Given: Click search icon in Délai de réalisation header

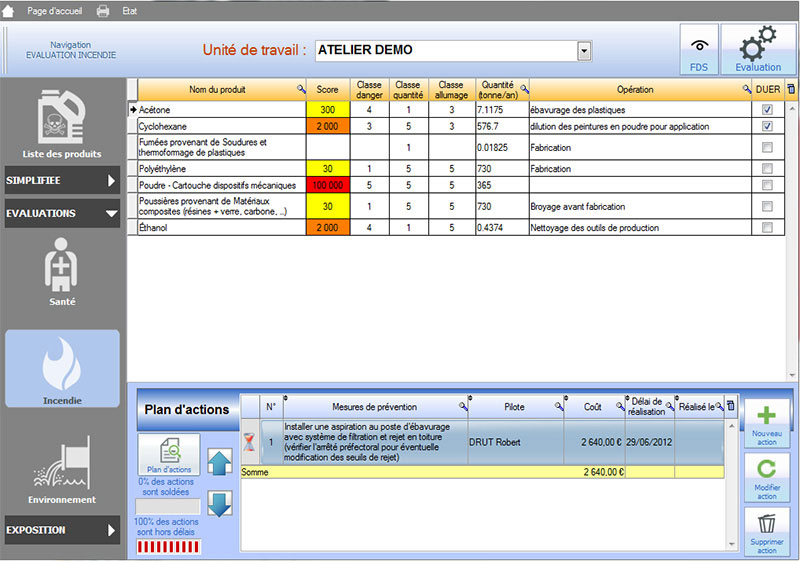Looking at the screenshot, I should click(669, 406).
